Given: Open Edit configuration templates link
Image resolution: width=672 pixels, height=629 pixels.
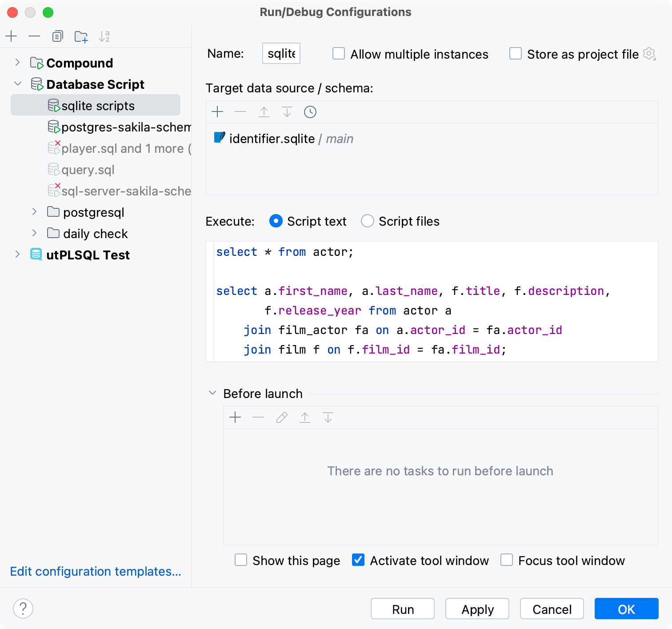Looking at the screenshot, I should 96,571.
